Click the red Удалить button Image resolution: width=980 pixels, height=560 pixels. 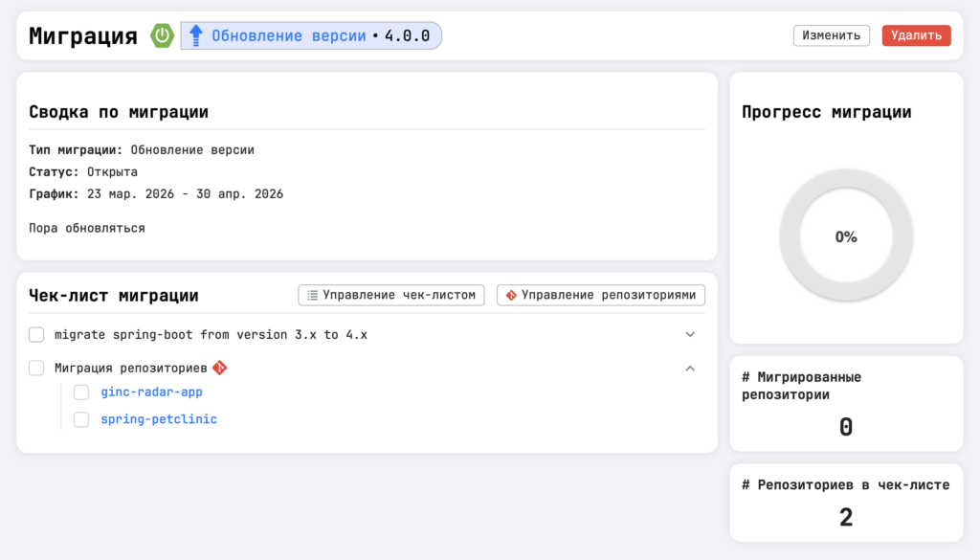click(x=916, y=35)
